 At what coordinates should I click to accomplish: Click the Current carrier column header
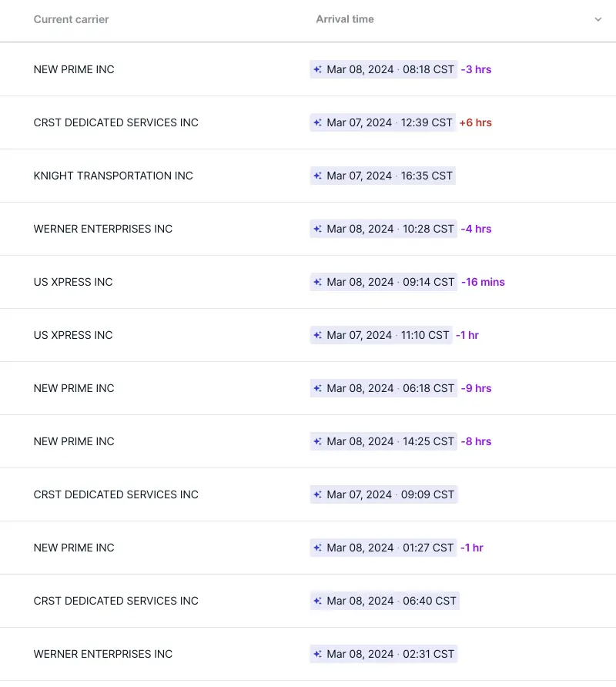pos(71,19)
